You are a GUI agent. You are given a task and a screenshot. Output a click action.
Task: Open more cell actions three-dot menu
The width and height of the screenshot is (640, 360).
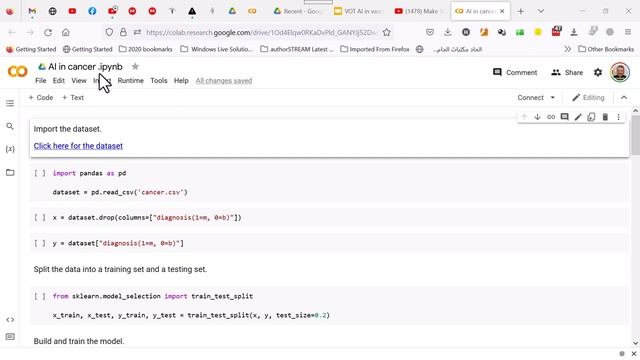(618, 117)
